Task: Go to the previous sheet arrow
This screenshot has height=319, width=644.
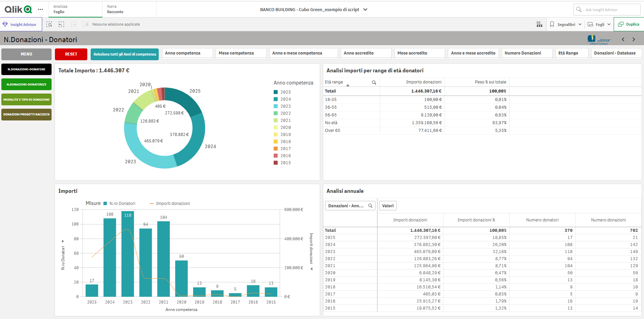Action: (623, 39)
